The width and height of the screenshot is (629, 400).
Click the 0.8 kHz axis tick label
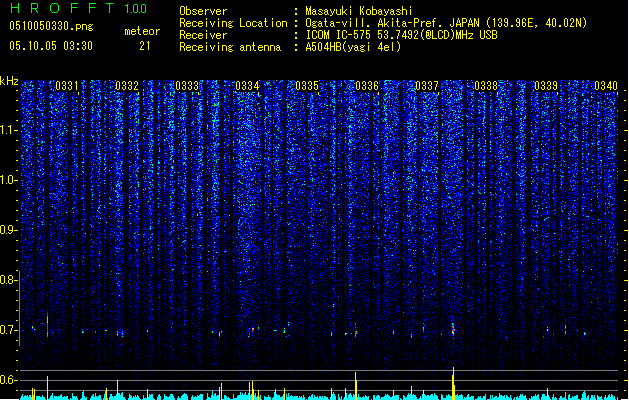pyautogui.click(x=8, y=280)
